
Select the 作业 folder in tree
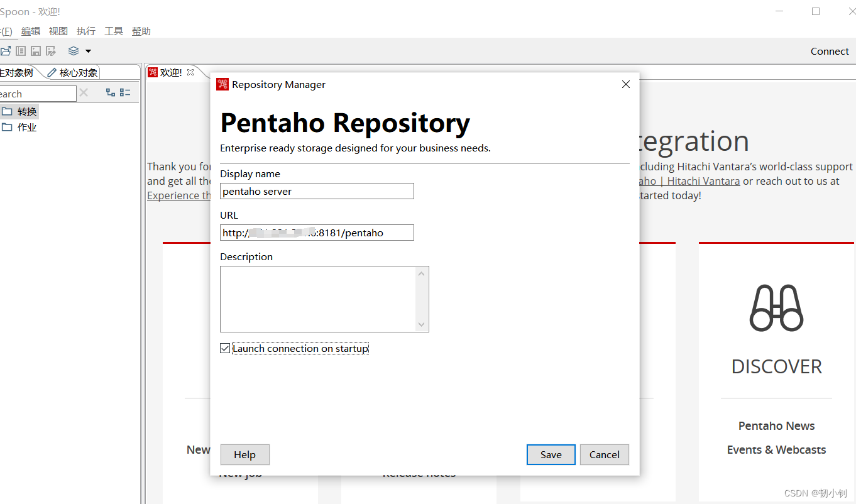click(x=19, y=127)
